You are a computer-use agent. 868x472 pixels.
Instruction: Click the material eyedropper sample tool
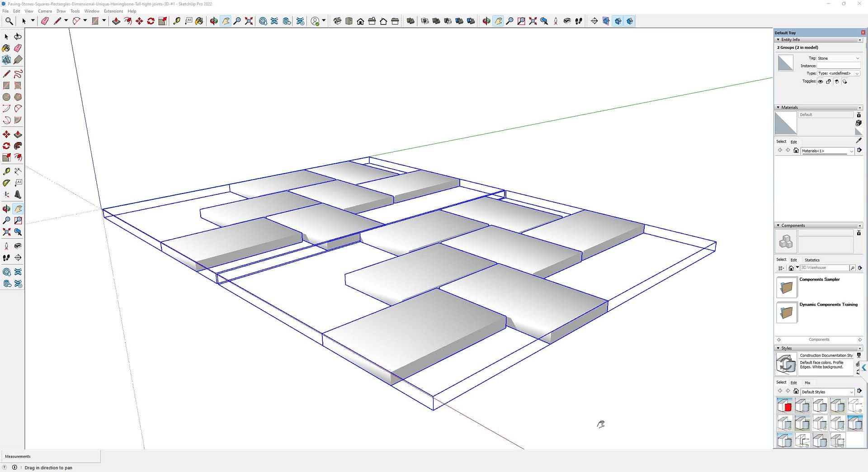coord(859,141)
